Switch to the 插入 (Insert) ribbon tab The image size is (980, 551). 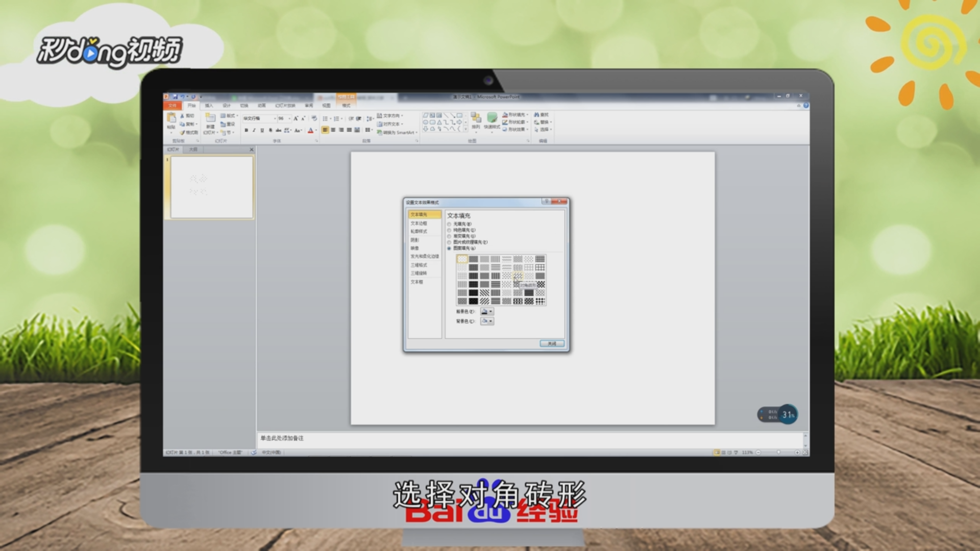coord(209,106)
